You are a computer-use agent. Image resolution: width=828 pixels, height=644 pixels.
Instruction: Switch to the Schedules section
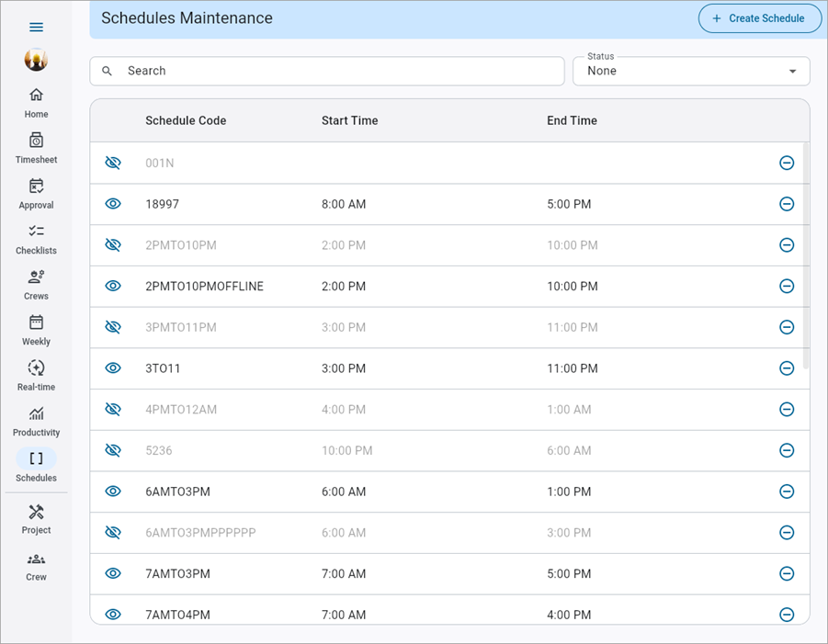(x=36, y=464)
